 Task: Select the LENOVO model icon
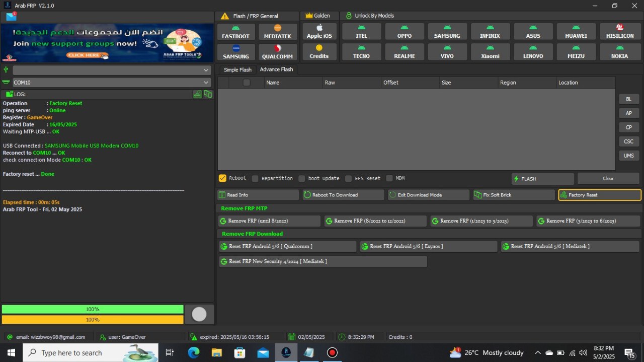pyautogui.click(x=533, y=51)
